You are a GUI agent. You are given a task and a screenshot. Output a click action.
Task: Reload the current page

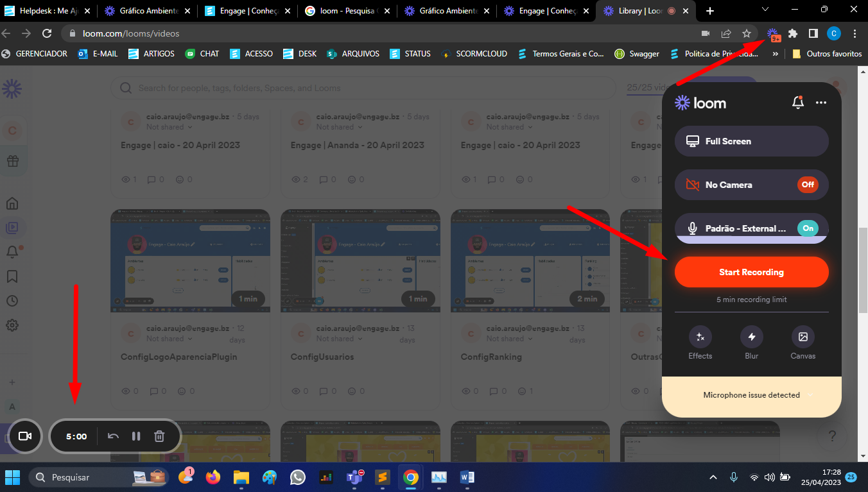(46, 33)
